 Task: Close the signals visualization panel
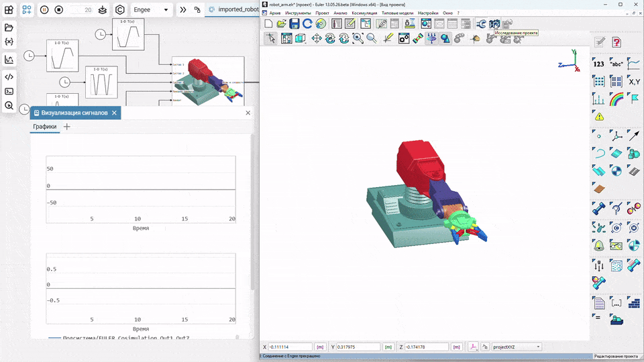pos(248,113)
